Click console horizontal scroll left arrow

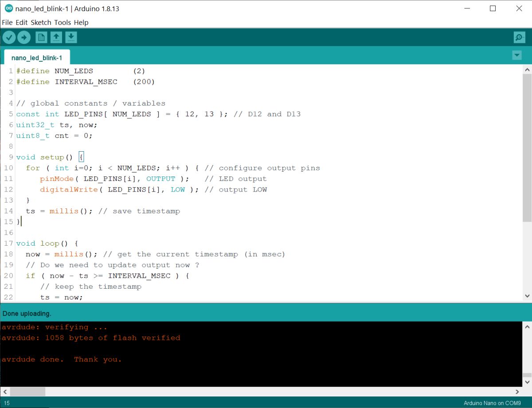click(5, 392)
